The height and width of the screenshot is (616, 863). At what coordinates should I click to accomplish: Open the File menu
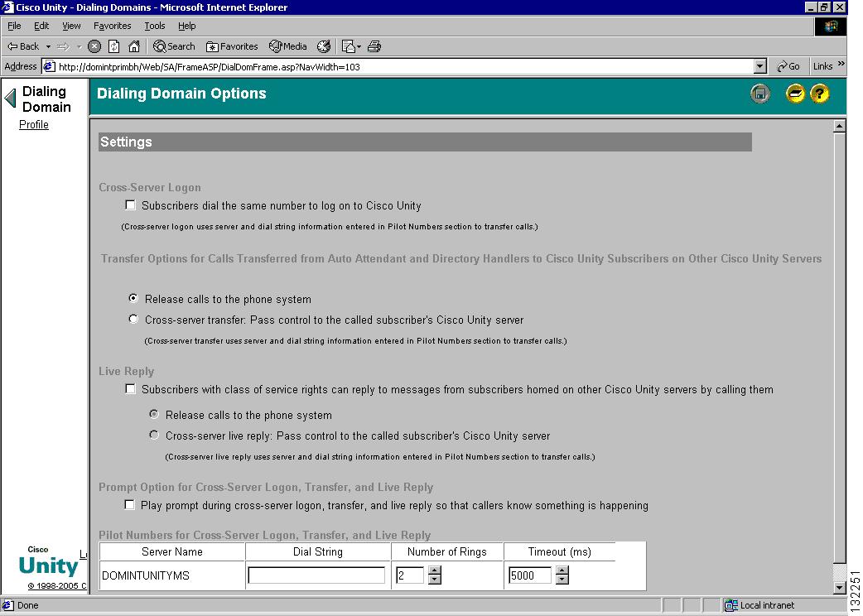[x=14, y=26]
